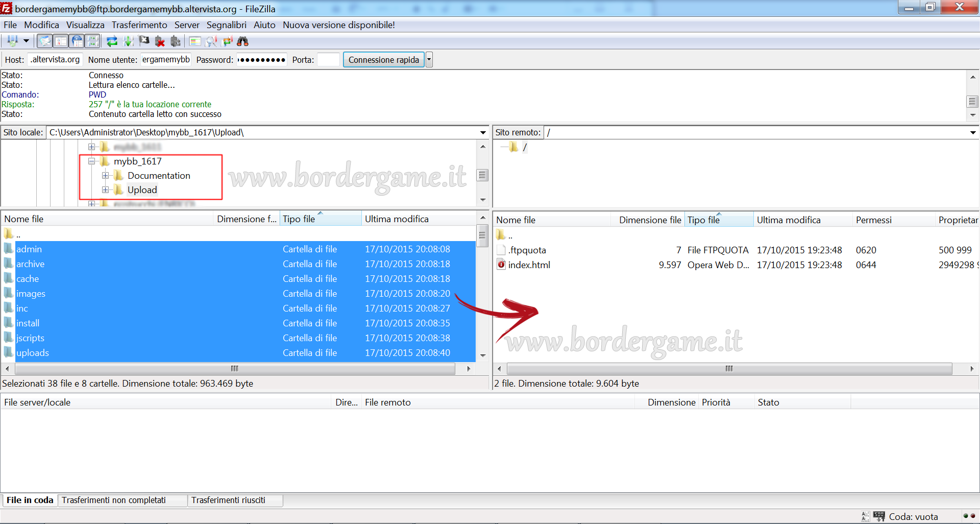
Task: Refresh the file and folder lists
Action: pos(112,41)
